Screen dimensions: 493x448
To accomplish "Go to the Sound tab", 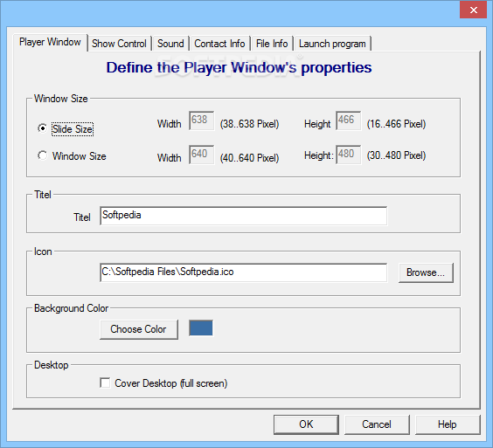I will point(170,44).
